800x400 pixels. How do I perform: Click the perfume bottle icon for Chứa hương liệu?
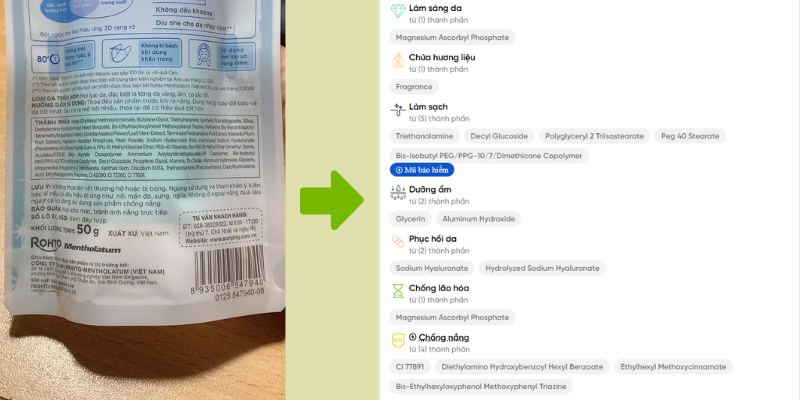pos(398,60)
